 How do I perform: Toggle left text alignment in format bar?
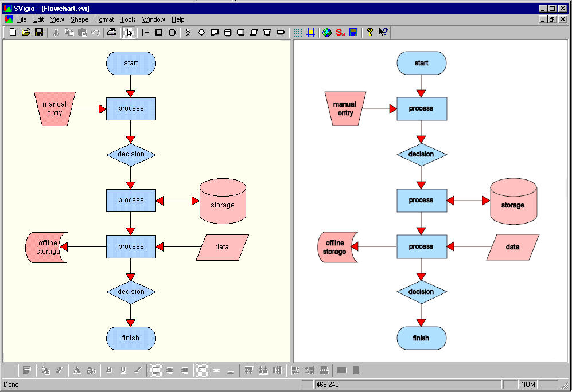tap(155, 370)
